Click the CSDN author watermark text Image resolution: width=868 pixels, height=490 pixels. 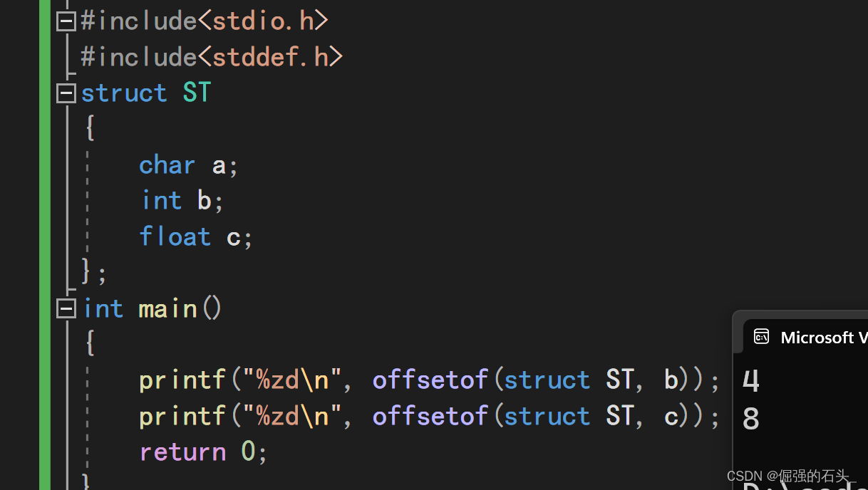click(x=787, y=476)
